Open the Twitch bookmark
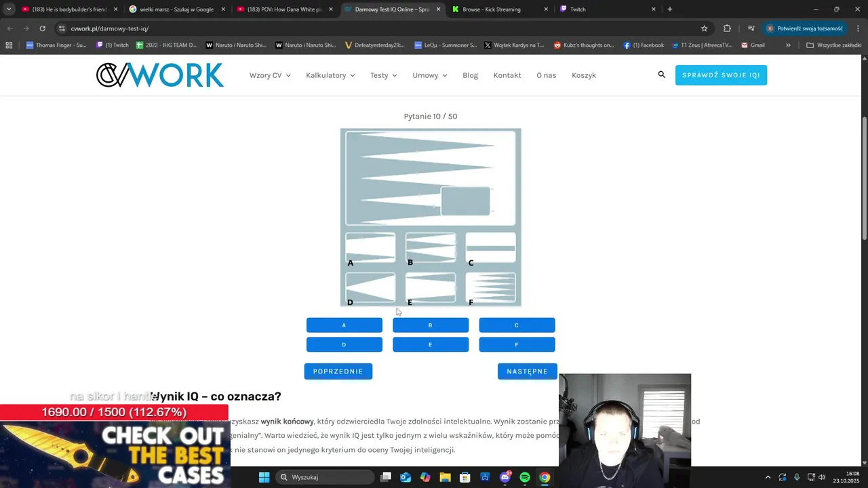Viewport: 868px width, 488px height. click(113, 45)
